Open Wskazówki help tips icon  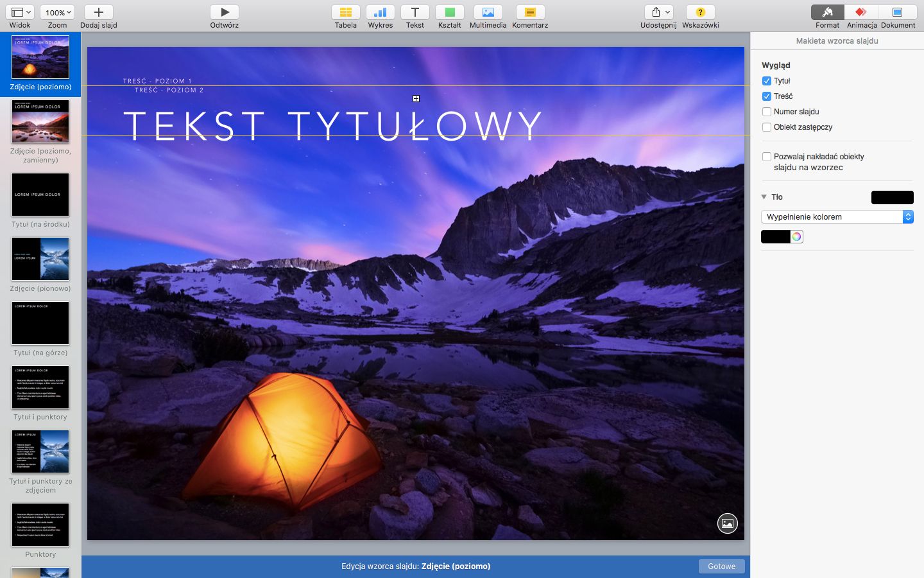click(701, 12)
